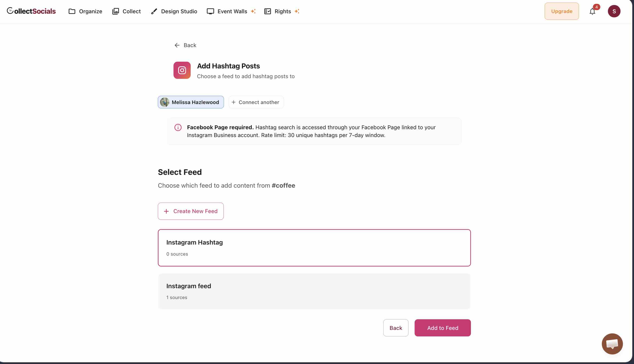Select the Instagram feed card
This screenshot has width=634, height=364.
pos(314,291)
